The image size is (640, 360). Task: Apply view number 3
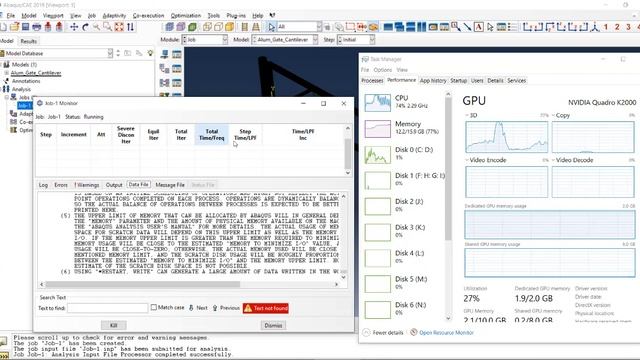pos(629,27)
